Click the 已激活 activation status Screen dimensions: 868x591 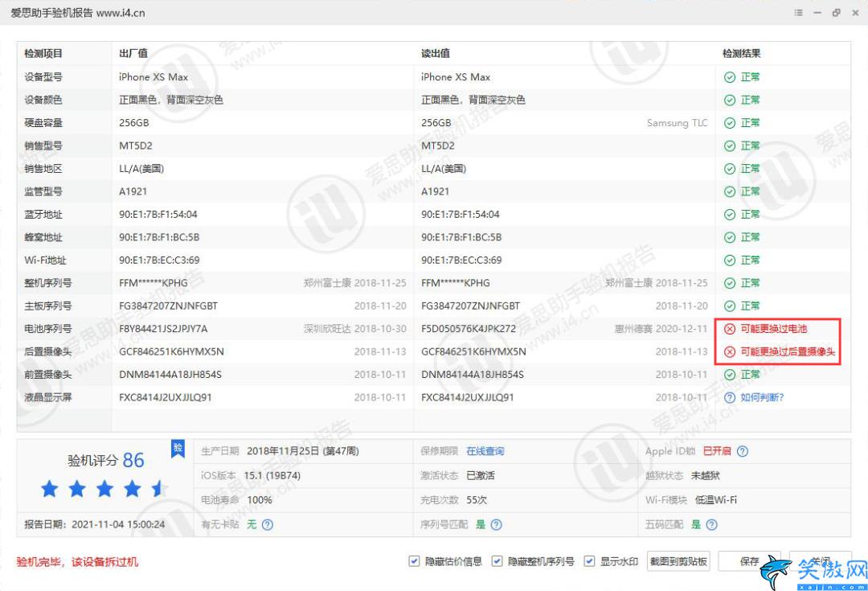[x=481, y=476]
